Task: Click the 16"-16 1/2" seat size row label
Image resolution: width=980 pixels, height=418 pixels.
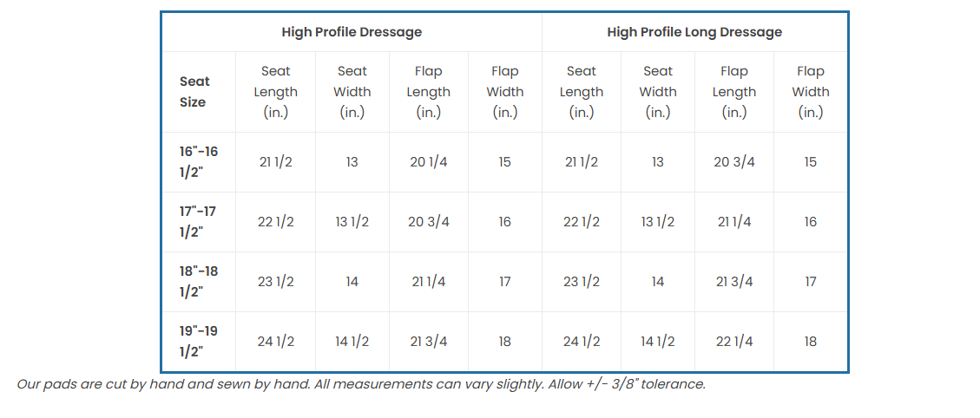Action: [x=199, y=162]
